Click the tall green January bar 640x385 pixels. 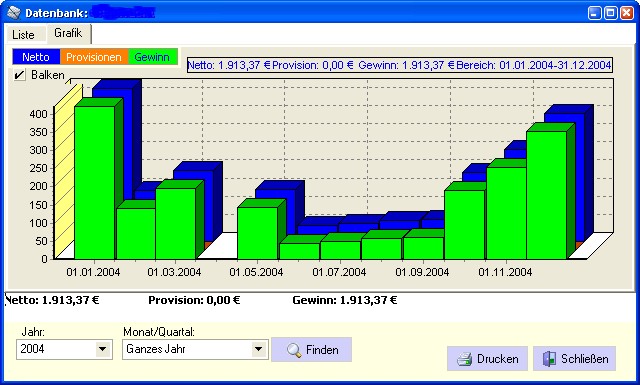click(x=94, y=182)
